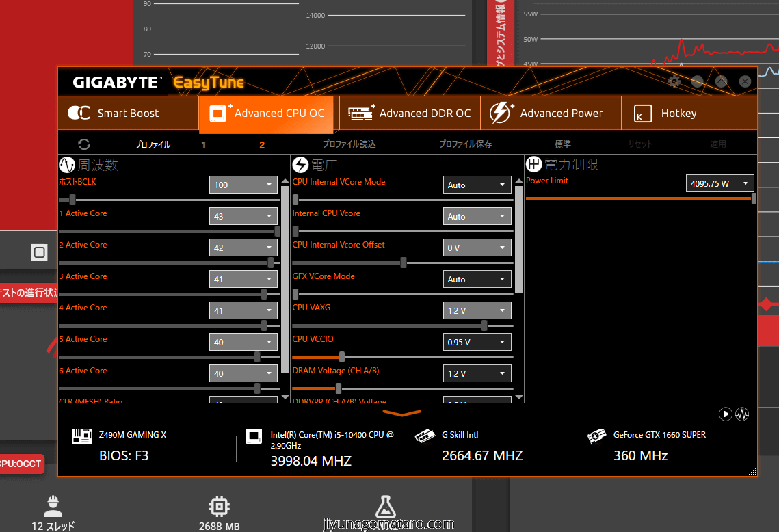The image size is (779, 532).
Task: Click the プロファイル保存 button
Action: [x=465, y=144]
